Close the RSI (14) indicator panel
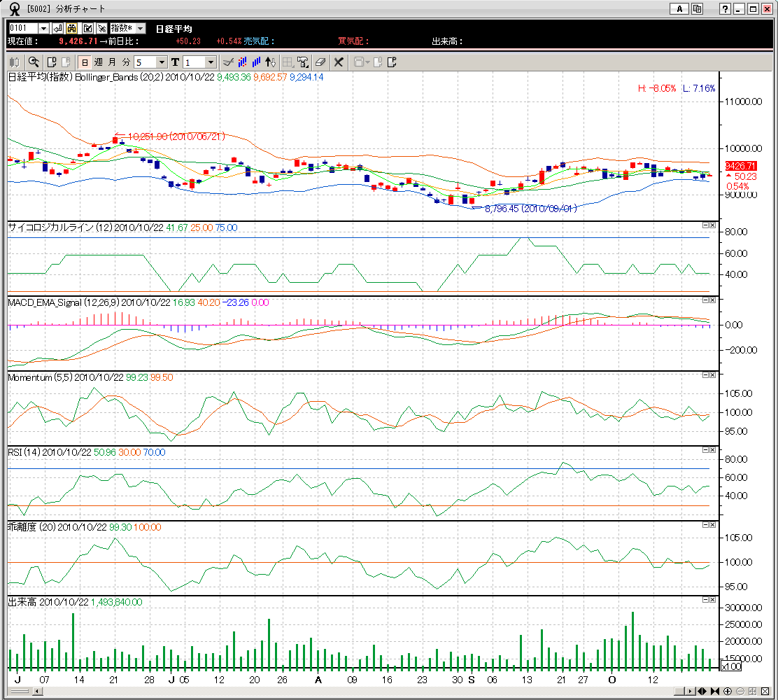 [x=712, y=450]
